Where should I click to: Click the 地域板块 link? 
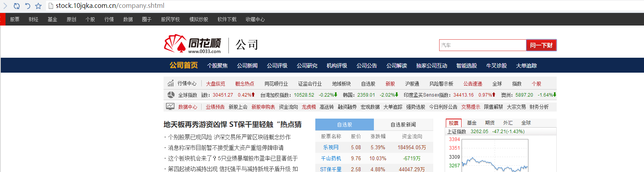pyautogui.click(x=341, y=84)
